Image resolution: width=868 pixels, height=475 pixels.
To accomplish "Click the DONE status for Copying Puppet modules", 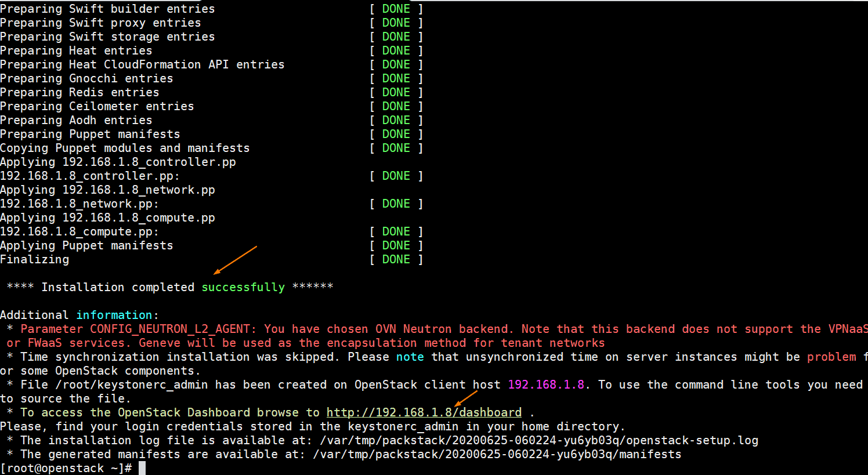I will coord(396,147).
